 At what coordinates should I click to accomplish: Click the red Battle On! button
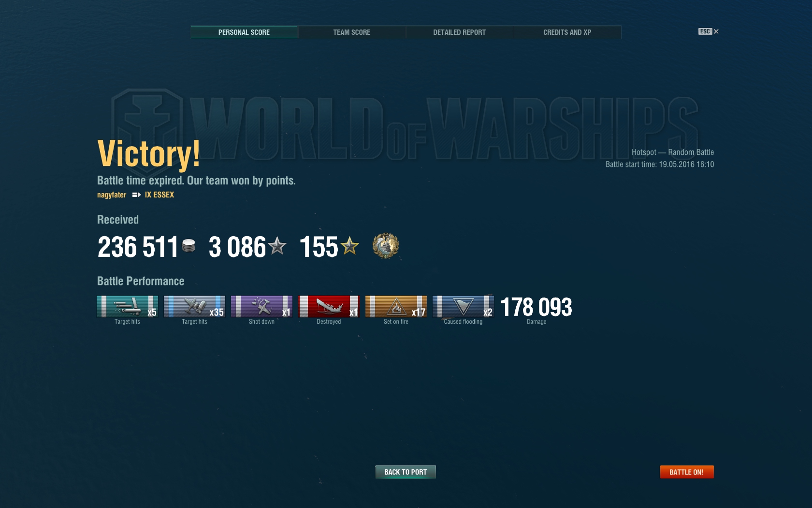coord(686,472)
